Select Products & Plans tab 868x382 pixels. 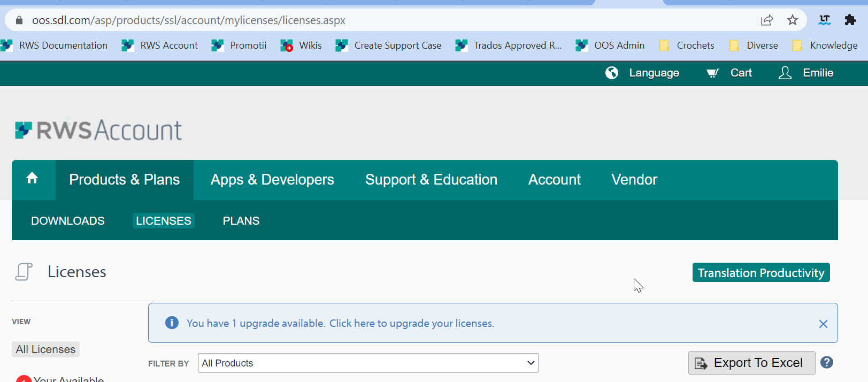[125, 180]
